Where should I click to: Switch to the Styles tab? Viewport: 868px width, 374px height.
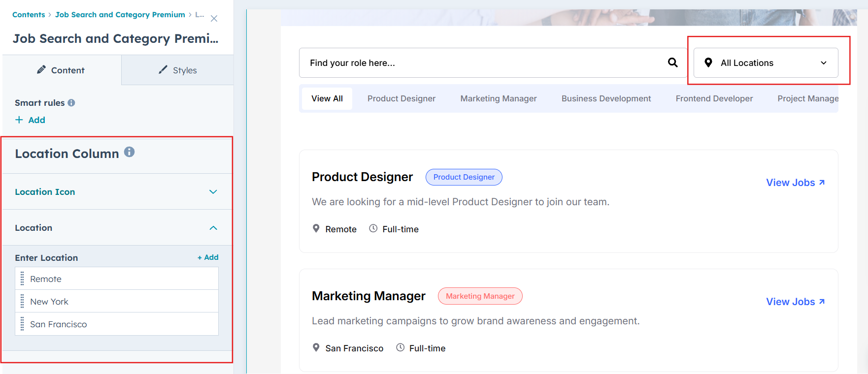[178, 70]
